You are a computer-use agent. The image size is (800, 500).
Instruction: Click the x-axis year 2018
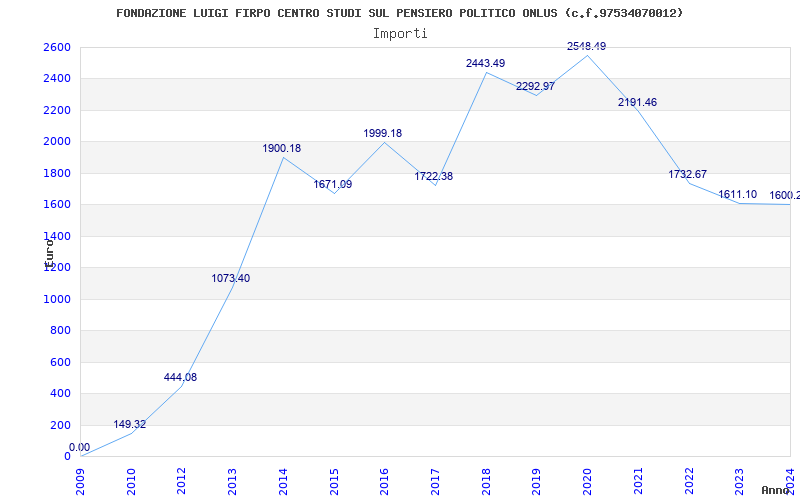[x=486, y=481]
